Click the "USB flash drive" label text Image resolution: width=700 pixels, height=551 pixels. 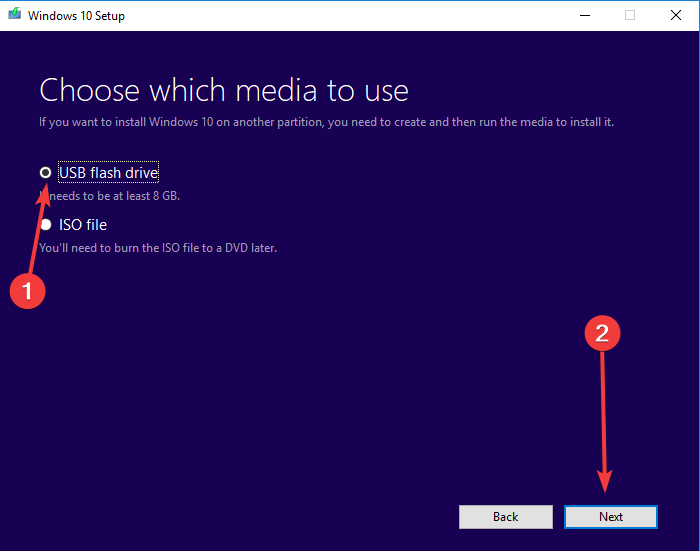[108, 172]
